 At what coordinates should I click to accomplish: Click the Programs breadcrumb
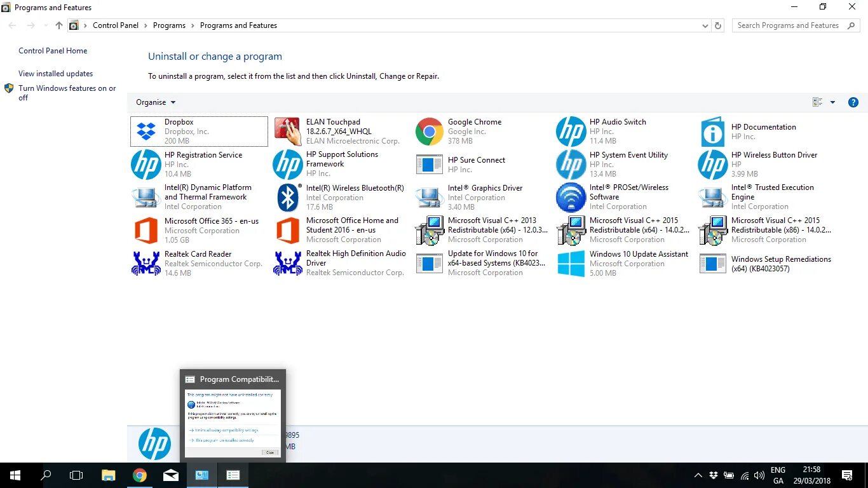(x=169, y=25)
